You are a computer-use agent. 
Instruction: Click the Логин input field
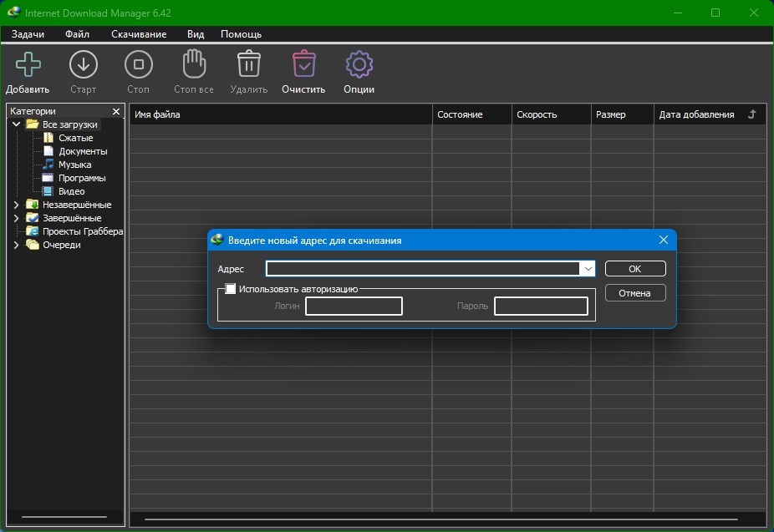tap(354, 306)
